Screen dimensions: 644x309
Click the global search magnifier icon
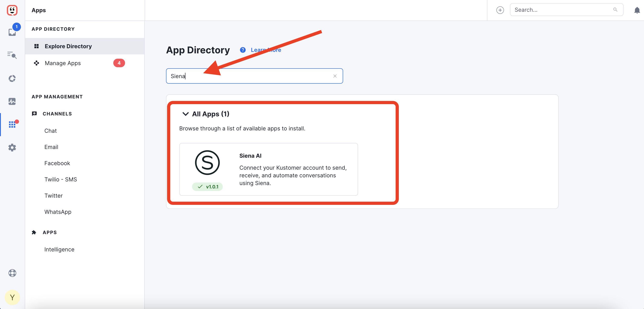point(615,10)
